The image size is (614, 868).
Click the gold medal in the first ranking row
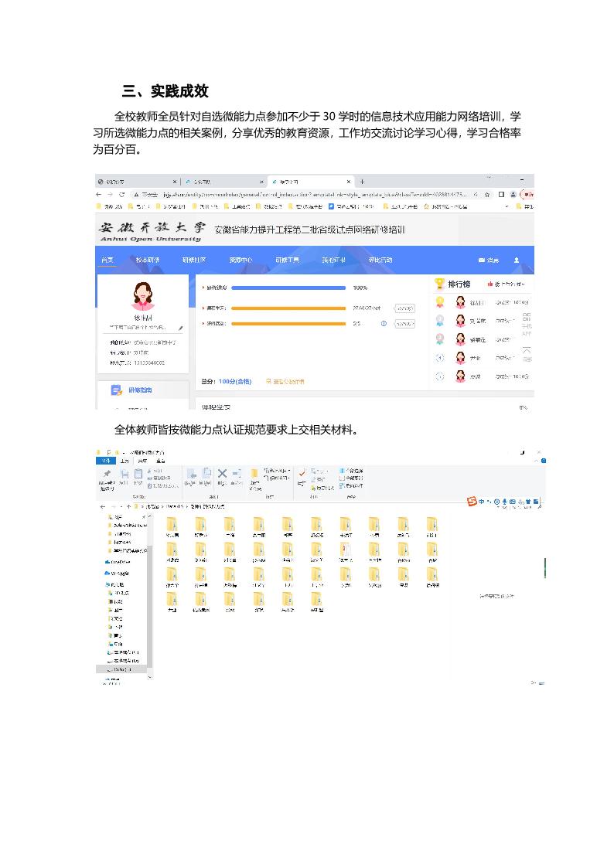click(x=439, y=302)
